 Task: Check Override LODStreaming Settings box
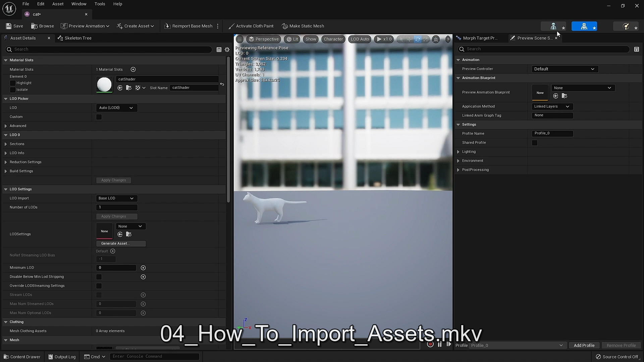pos(99,286)
